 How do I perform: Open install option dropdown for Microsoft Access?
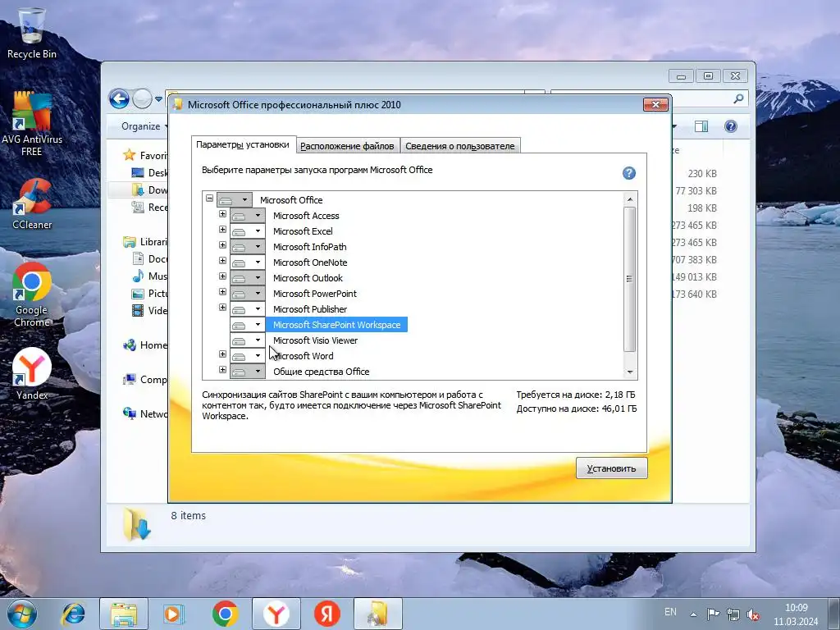(248, 216)
